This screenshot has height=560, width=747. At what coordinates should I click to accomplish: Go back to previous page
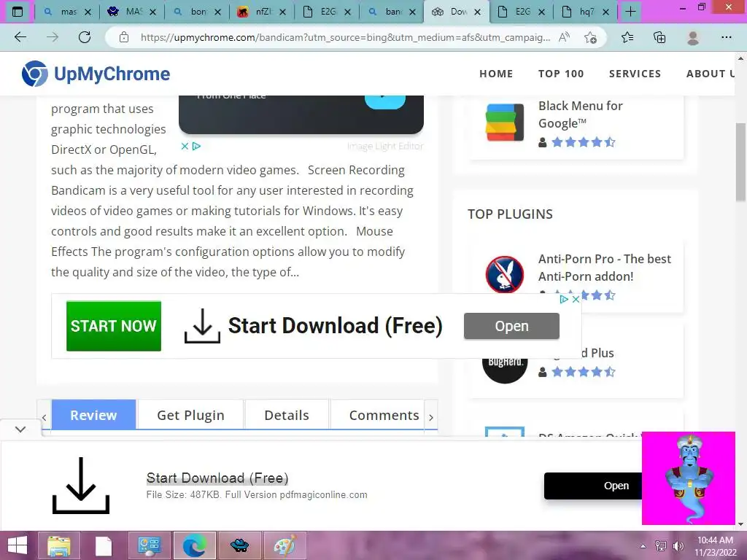[20, 37]
